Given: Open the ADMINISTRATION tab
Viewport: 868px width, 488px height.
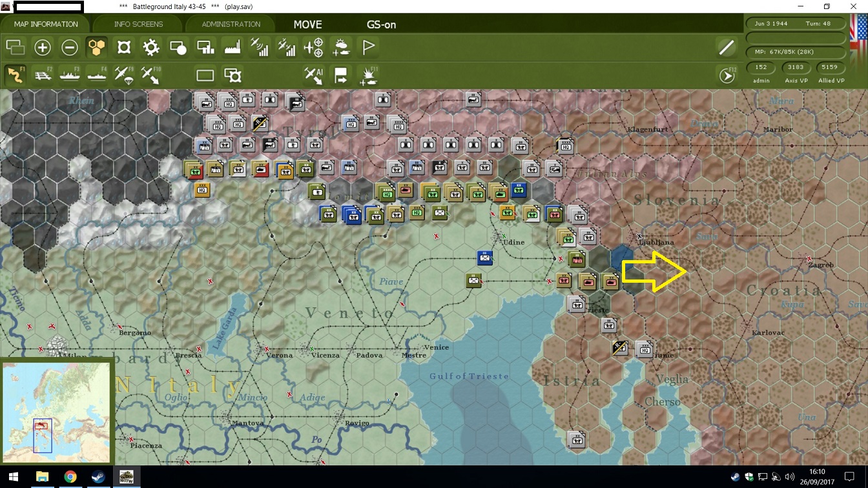Looking at the screenshot, I should click(231, 24).
